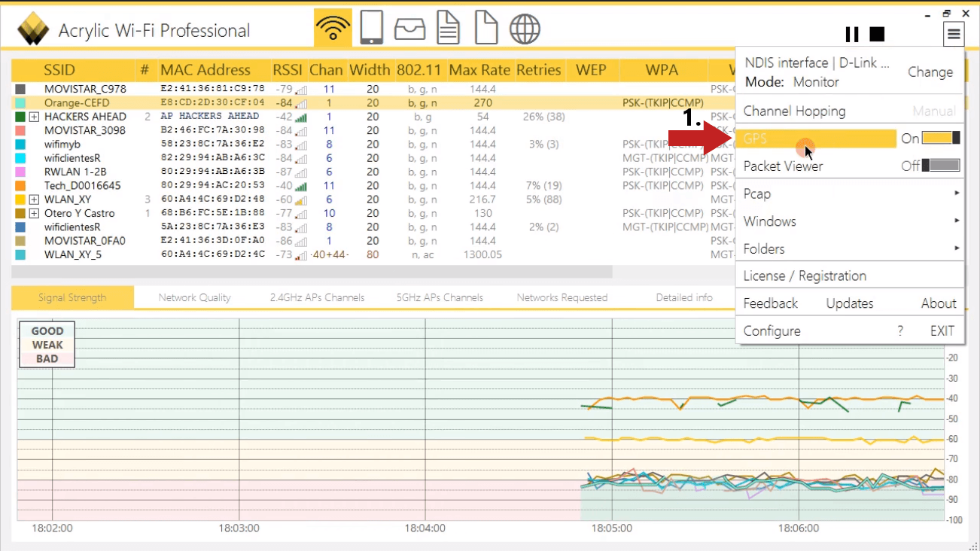The height and width of the screenshot is (551, 980).
Task: Open the blank page icon in toolbar
Action: [486, 29]
